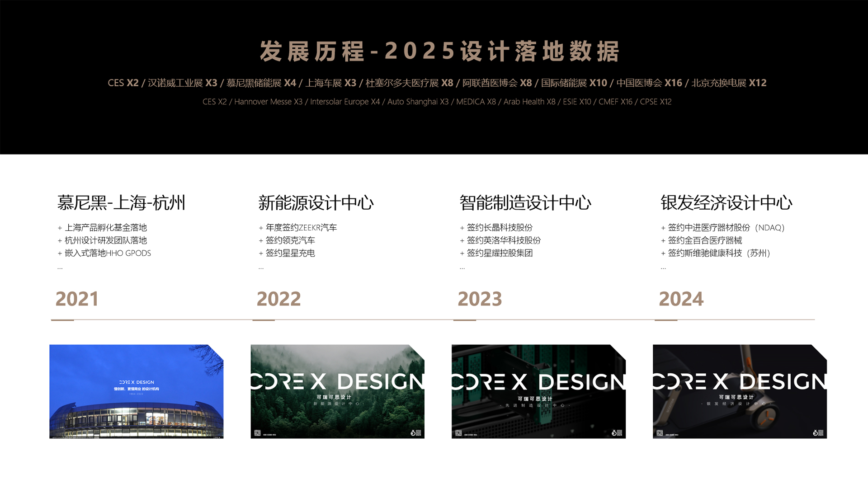
Task: Select the 2023 green hardware thumbnail
Action: point(538,391)
